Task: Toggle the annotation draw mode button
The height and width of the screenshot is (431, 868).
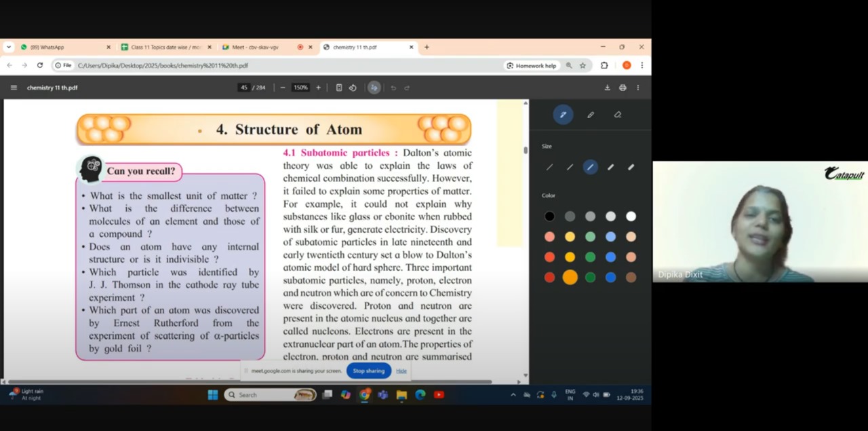Action: click(x=374, y=88)
